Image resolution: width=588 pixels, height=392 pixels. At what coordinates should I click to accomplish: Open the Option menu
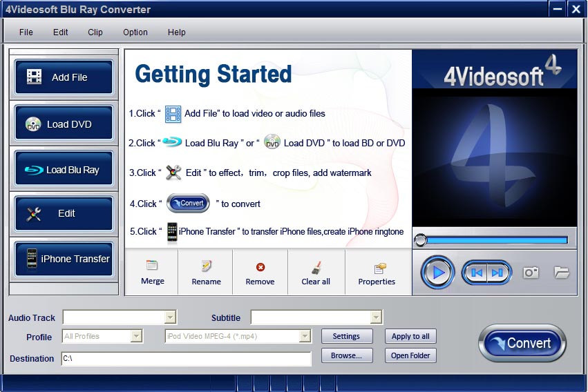(135, 32)
